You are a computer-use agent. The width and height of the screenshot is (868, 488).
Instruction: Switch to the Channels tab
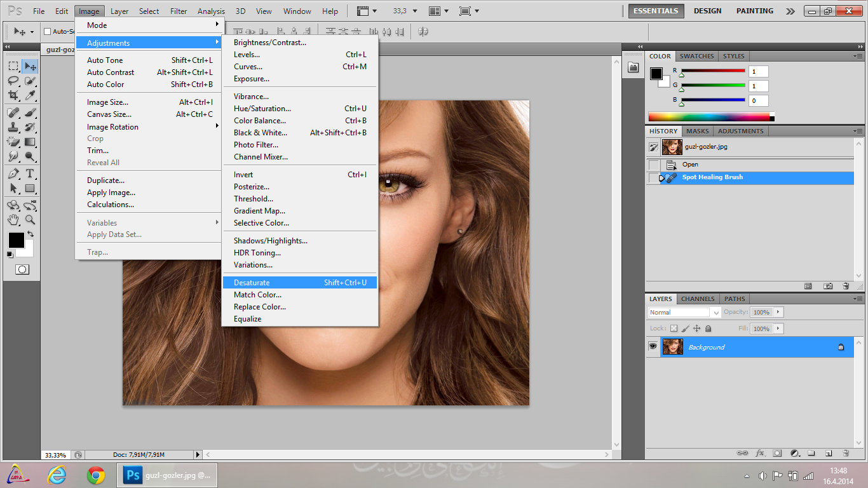pos(698,299)
